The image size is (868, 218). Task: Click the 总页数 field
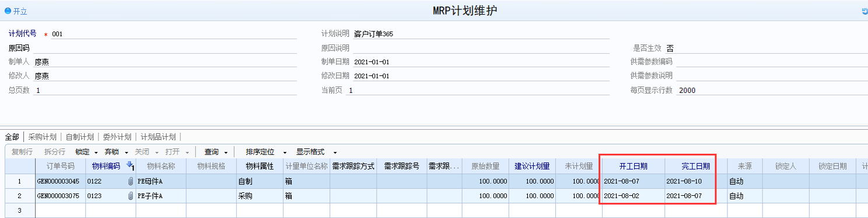(x=164, y=91)
